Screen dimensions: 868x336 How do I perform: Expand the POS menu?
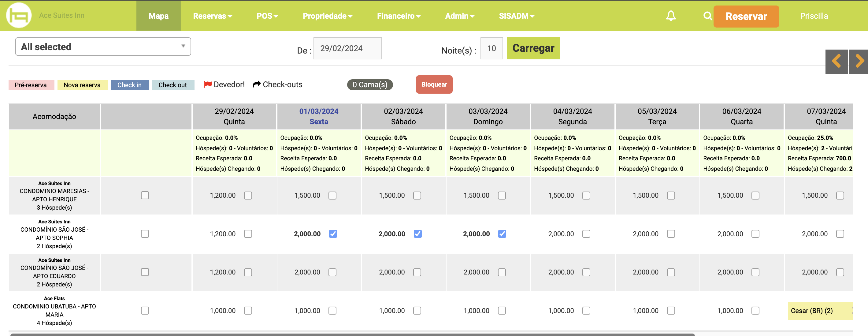tap(267, 16)
